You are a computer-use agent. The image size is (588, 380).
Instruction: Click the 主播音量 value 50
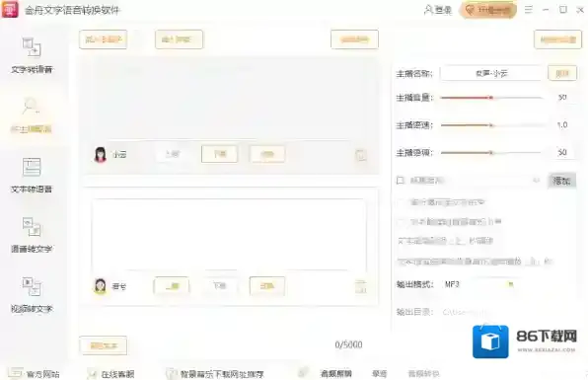point(562,98)
